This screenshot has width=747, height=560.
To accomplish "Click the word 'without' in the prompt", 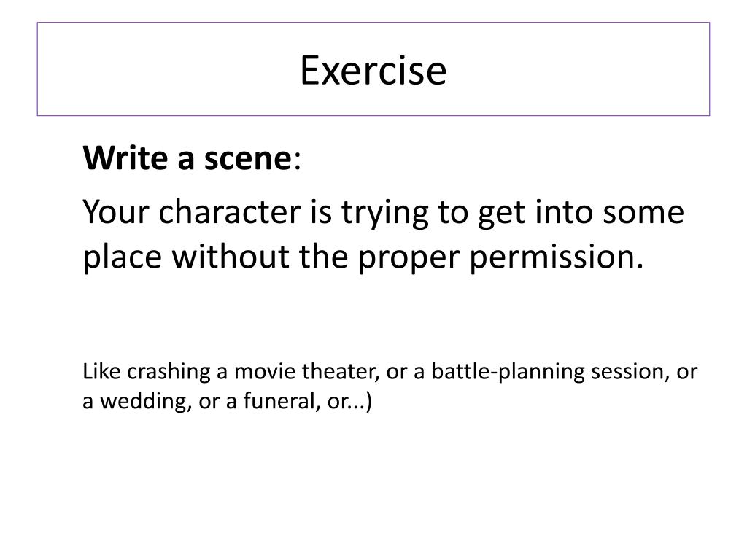I will [231, 256].
